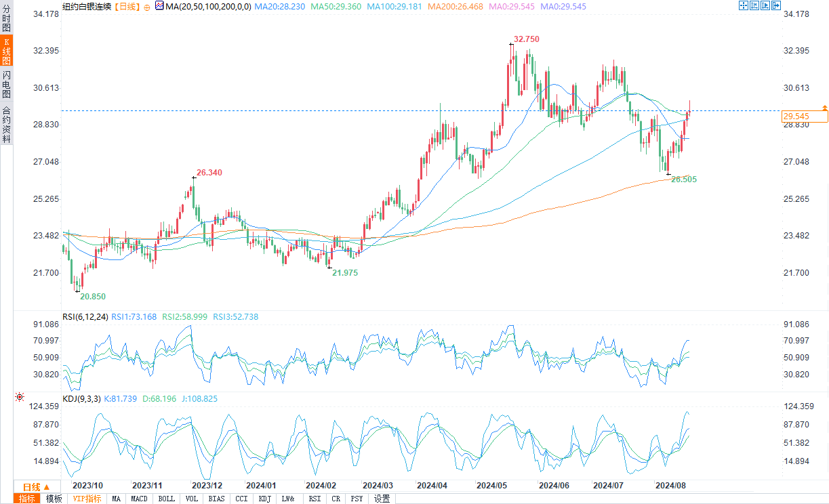The height and width of the screenshot is (504, 829).
Task: Open the 设置 settings button
Action: click(x=382, y=499)
